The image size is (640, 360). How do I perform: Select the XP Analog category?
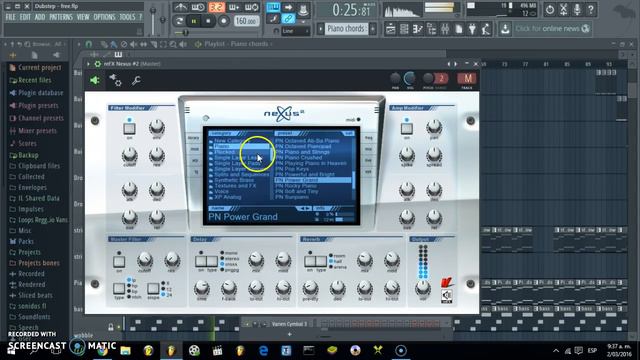point(228,197)
